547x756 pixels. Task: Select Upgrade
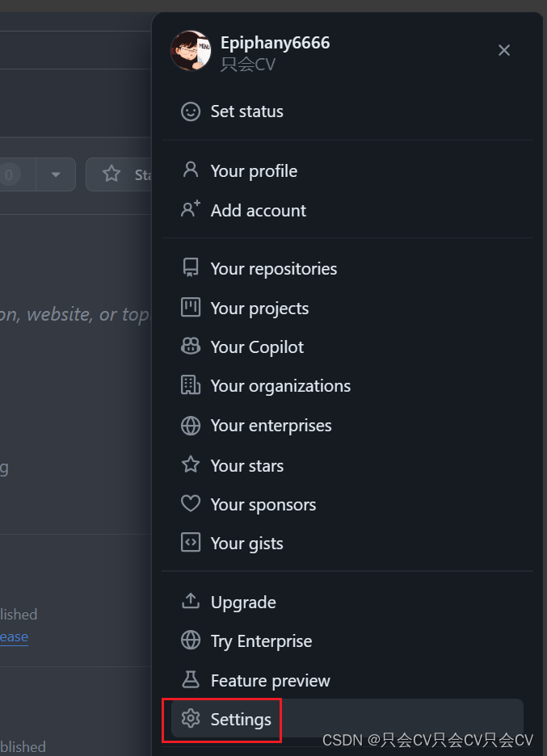(243, 603)
